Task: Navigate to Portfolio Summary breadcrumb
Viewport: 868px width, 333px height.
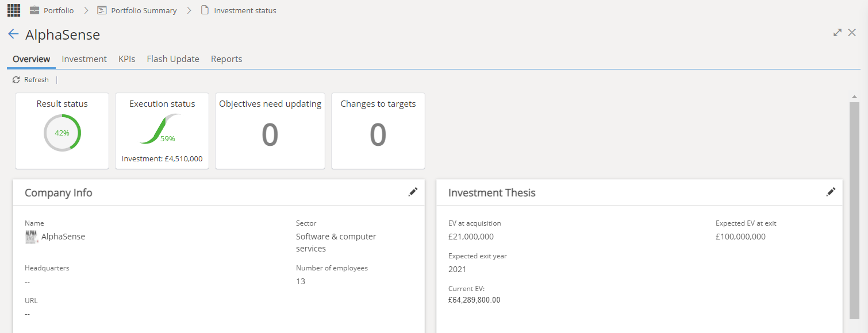Action: [144, 10]
